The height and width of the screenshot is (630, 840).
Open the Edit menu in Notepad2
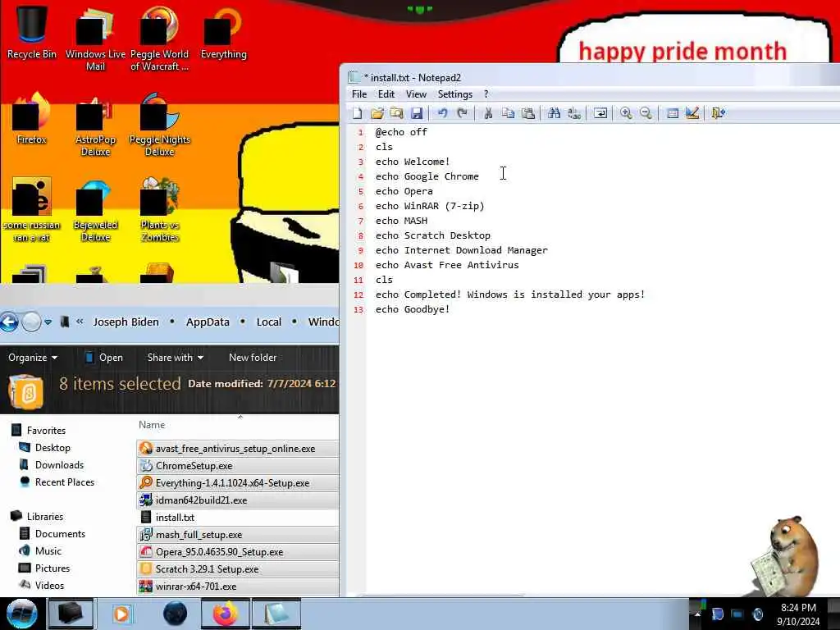(386, 94)
